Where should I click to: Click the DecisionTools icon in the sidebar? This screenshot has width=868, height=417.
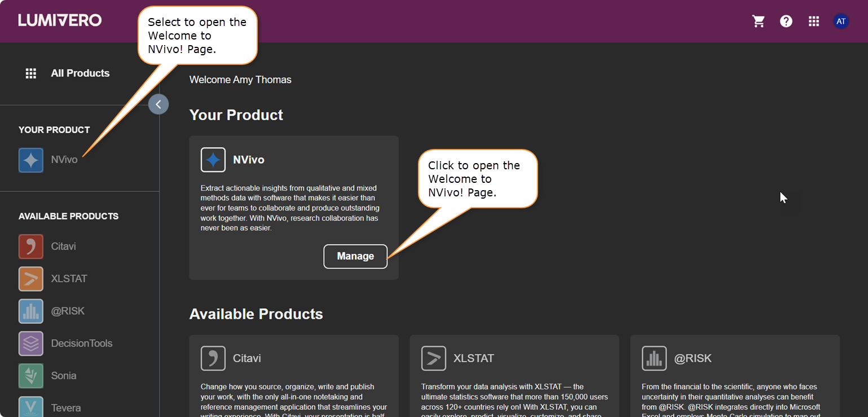pyautogui.click(x=31, y=343)
